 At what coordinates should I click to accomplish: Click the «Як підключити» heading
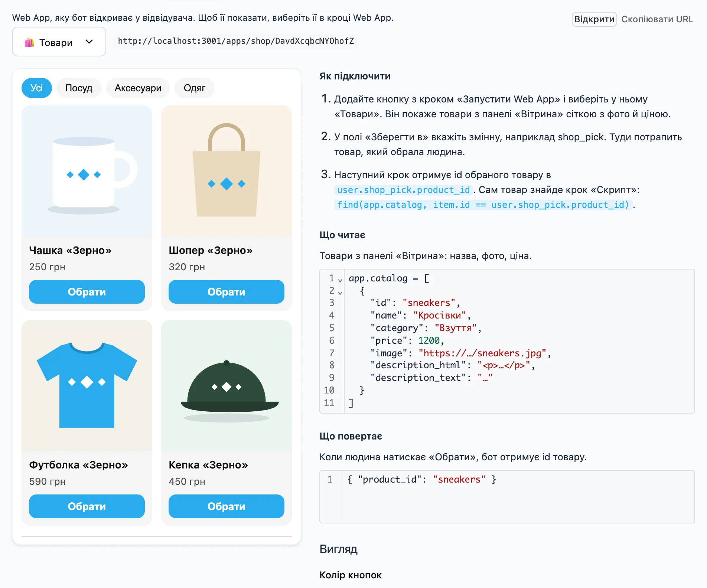coord(355,76)
